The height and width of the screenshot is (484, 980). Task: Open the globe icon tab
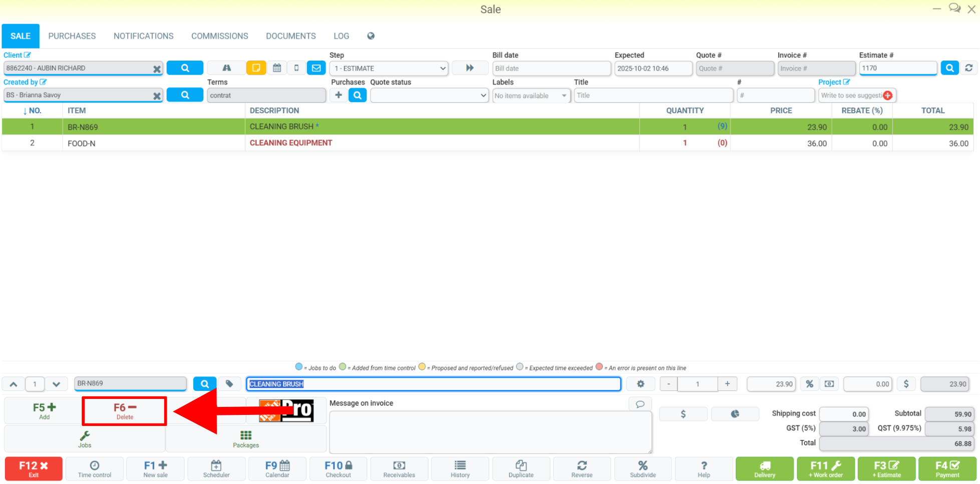371,36
